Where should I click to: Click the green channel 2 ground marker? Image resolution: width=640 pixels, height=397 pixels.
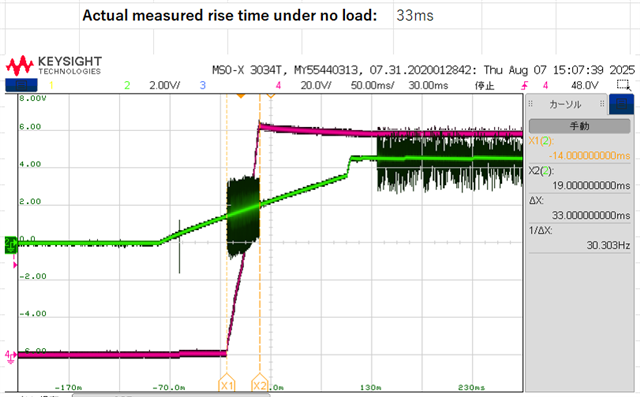10,244
